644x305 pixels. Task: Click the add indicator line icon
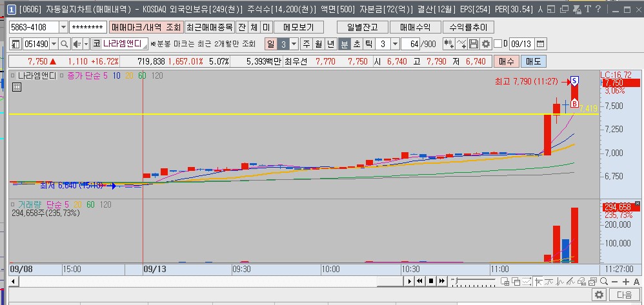click(x=461, y=44)
